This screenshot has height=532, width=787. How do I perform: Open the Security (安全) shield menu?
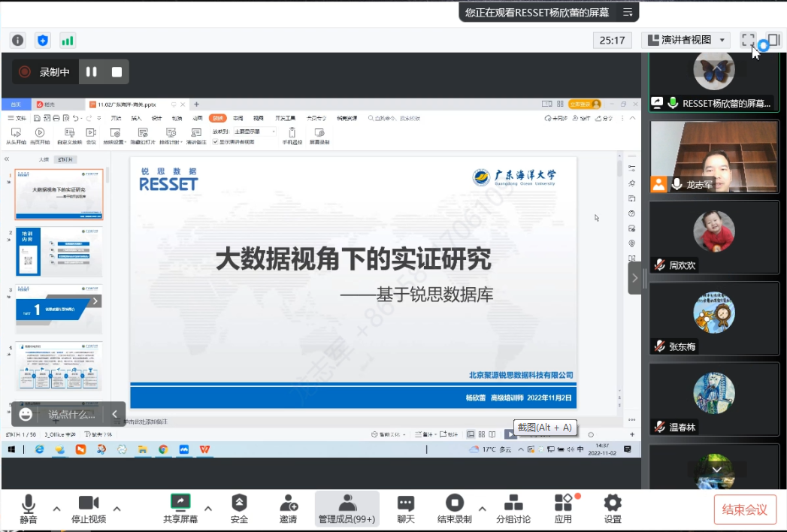(x=239, y=509)
